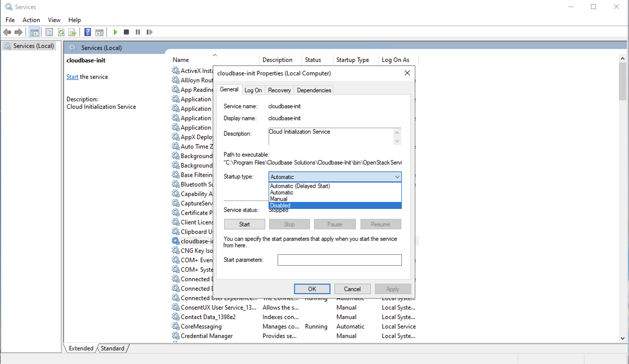Switch to Standard view tab
The width and height of the screenshot is (629, 364).
112,348
